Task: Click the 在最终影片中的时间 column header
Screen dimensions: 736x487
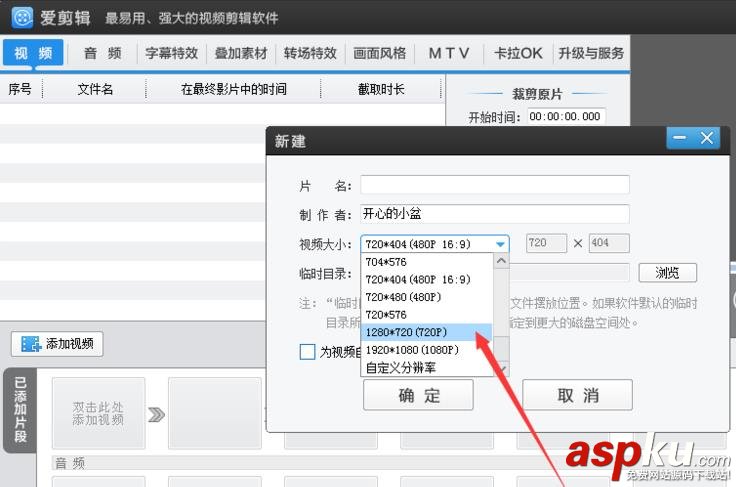Action: (234, 89)
